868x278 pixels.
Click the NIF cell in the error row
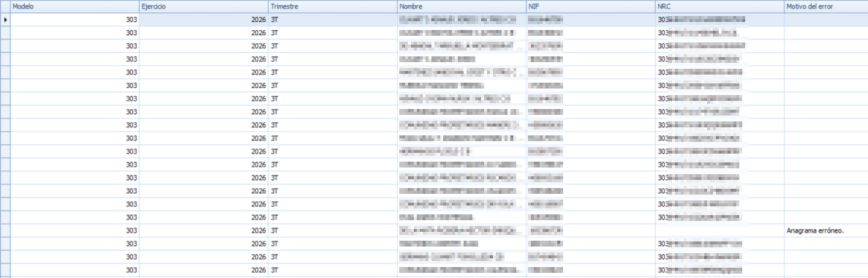[590, 230]
